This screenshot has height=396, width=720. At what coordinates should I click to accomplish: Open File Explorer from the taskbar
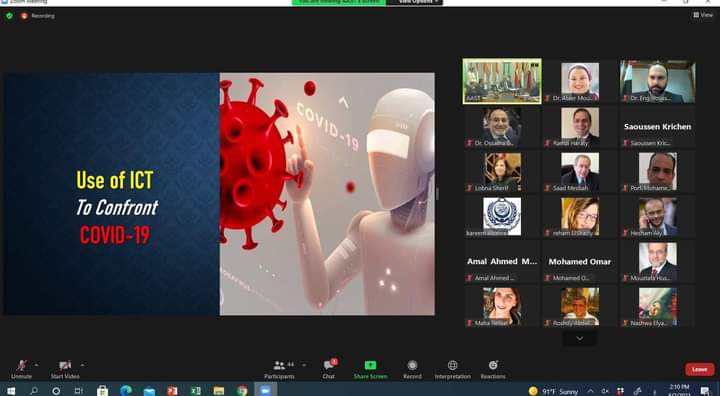(219, 390)
